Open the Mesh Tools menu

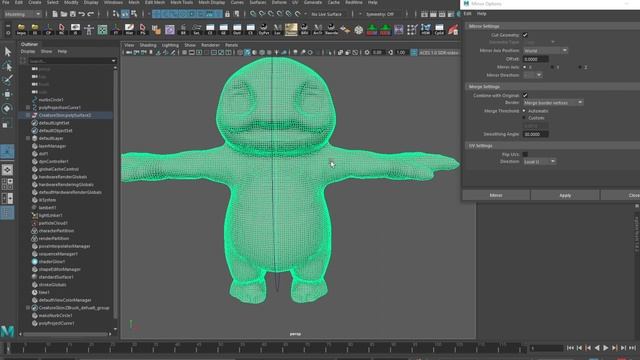pyautogui.click(x=181, y=2)
